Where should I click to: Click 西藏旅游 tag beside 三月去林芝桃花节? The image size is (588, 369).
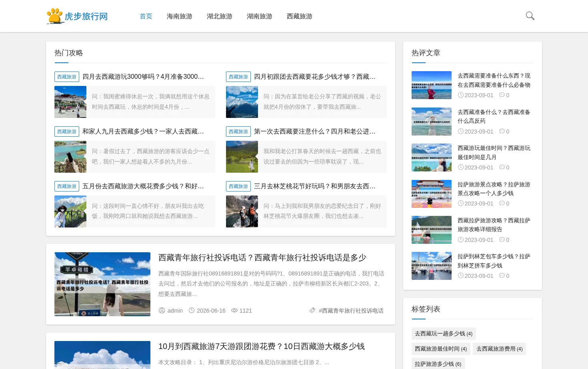click(x=238, y=186)
